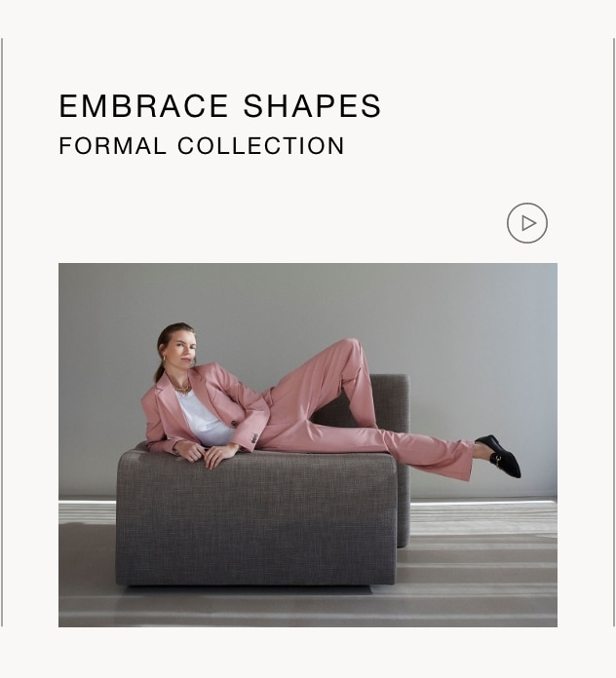Viewport: 616px width, 678px height.
Task: Click the play triangle inside the circle
Action: (528, 223)
